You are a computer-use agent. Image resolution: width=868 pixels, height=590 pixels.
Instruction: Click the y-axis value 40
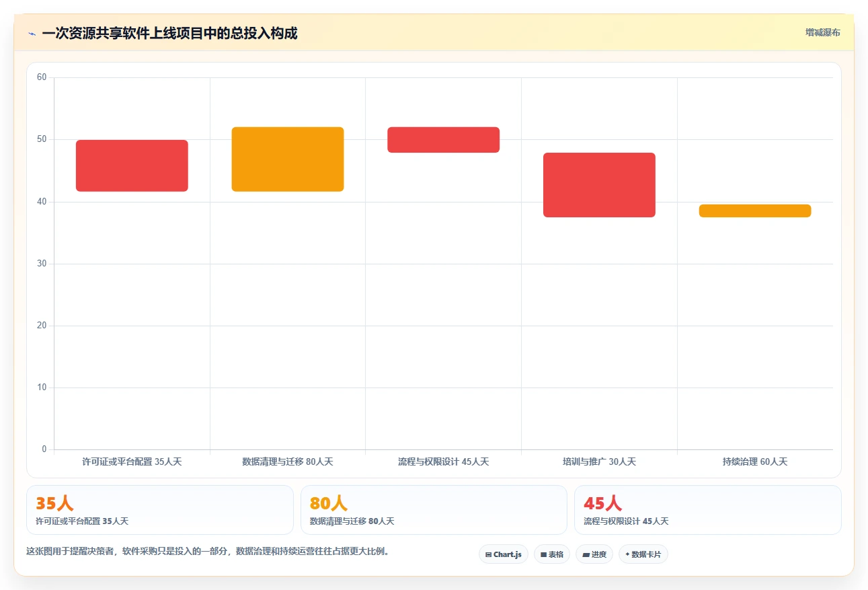coord(42,201)
